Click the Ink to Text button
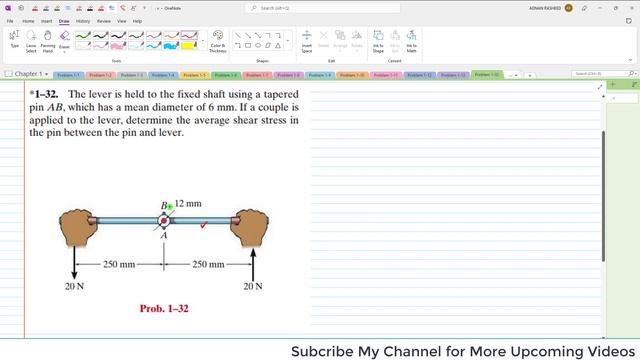 click(x=395, y=41)
